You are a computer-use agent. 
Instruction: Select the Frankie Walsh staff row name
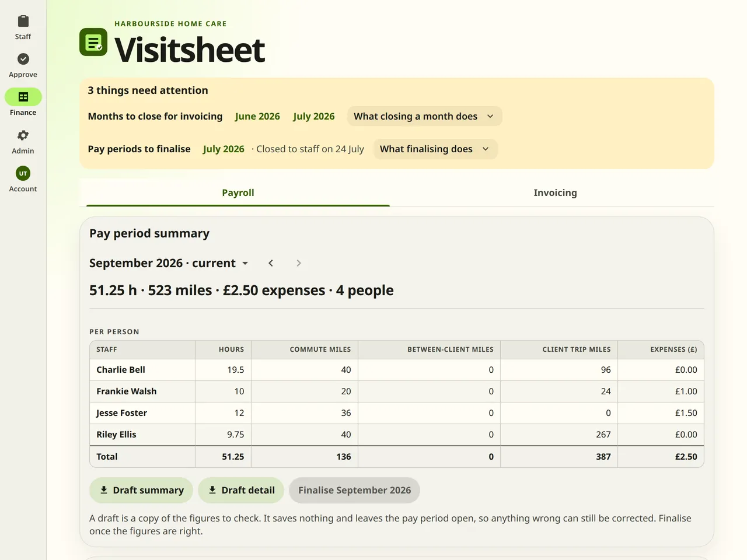coord(127,391)
